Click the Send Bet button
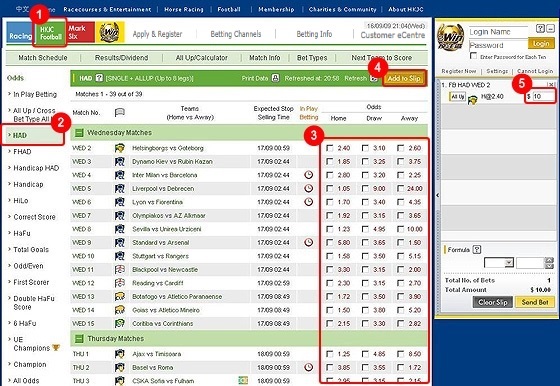Viewport: 560px width, 386px height. click(x=535, y=302)
